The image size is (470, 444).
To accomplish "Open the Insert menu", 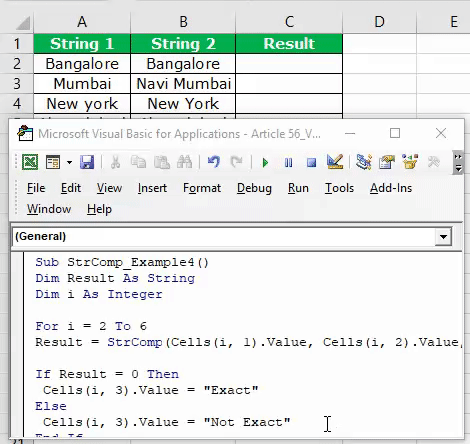I will point(152,188).
